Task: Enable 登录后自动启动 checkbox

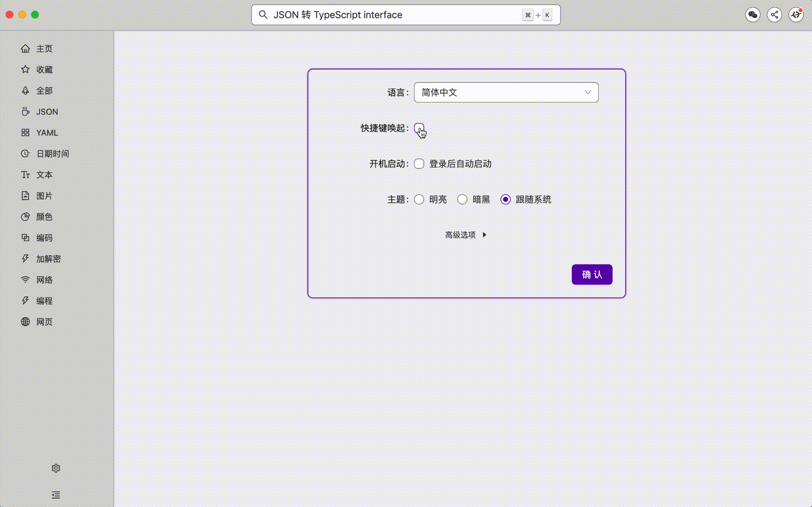Action: 419,164
